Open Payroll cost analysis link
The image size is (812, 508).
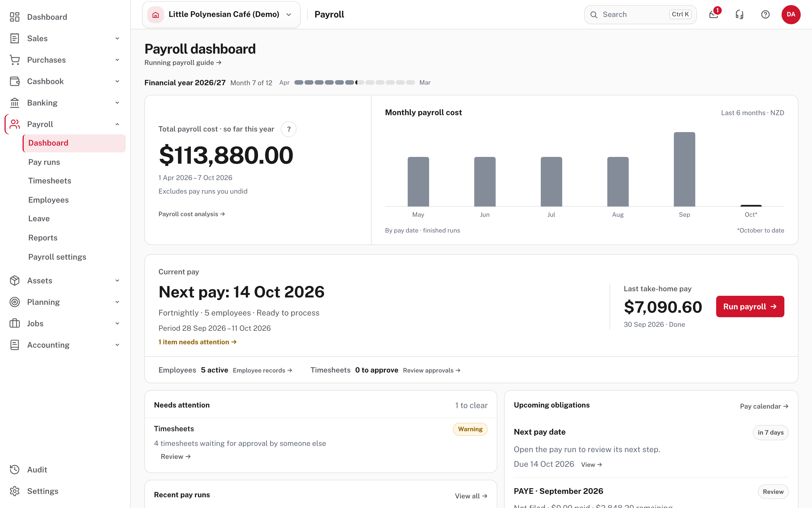pyautogui.click(x=192, y=214)
